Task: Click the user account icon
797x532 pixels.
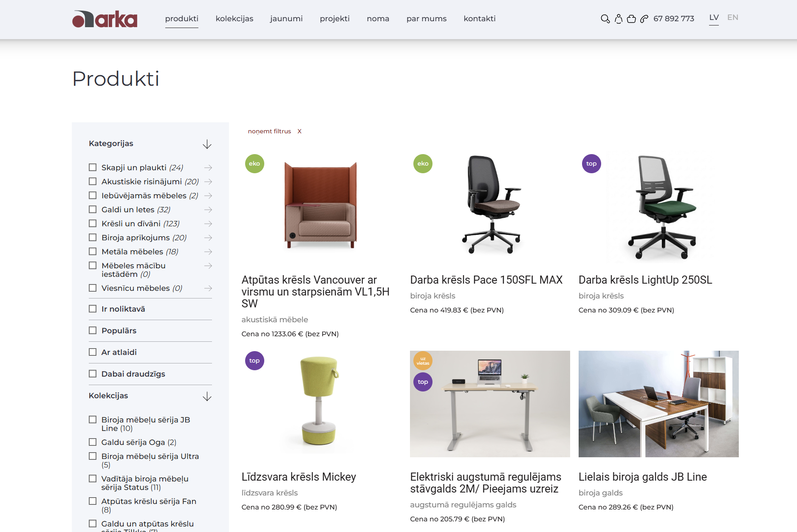Action: click(619, 19)
